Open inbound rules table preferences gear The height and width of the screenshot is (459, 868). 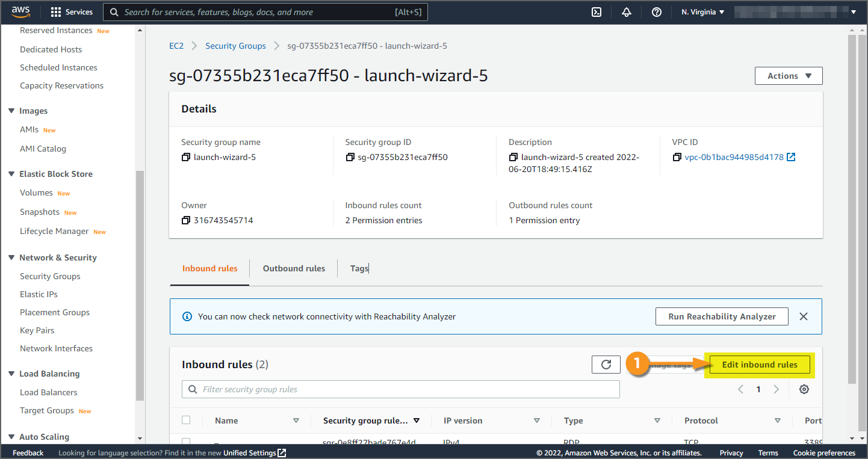click(804, 389)
